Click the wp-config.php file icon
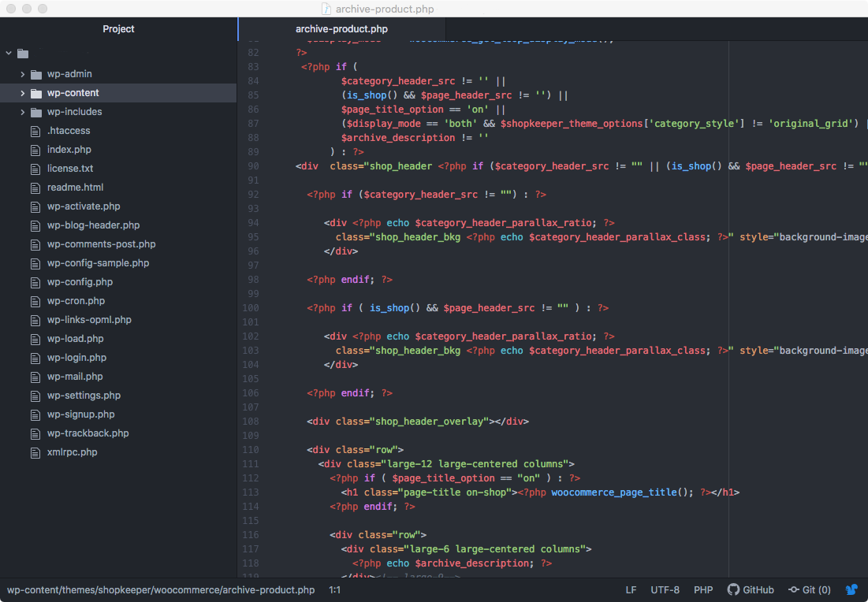The height and width of the screenshot is (602, 868). click(35, 282)
